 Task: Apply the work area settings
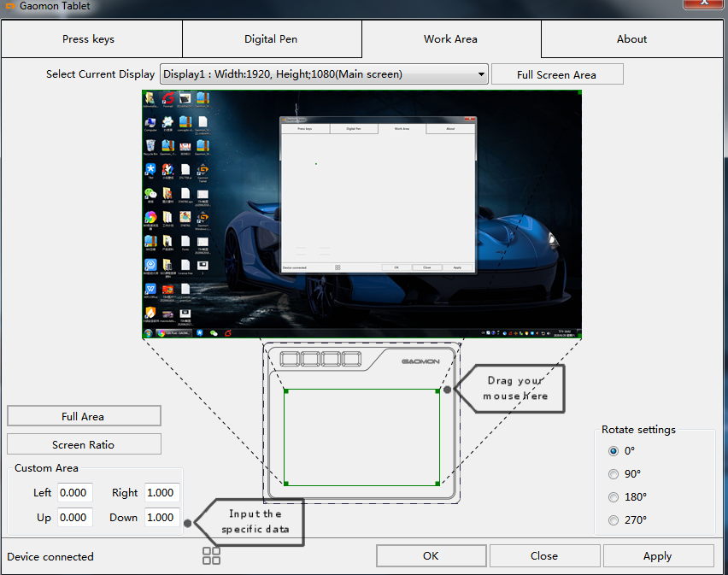click(x=658, y=555)
